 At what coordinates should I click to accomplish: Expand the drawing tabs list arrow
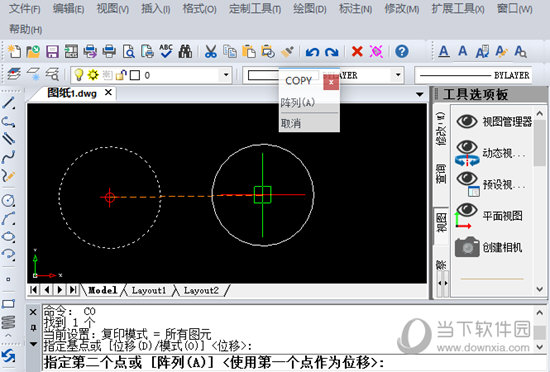[x=419, y=94]
